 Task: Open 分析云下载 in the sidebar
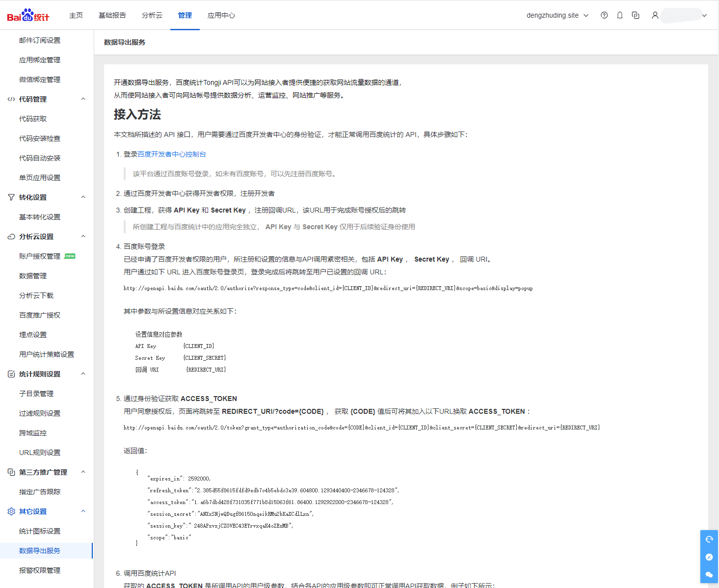[36, 295]
